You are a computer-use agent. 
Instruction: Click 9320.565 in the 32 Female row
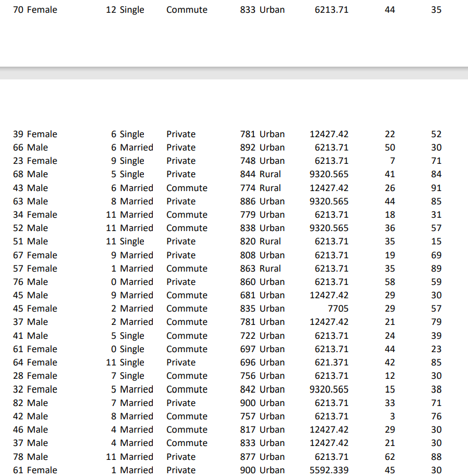[329, 389]
